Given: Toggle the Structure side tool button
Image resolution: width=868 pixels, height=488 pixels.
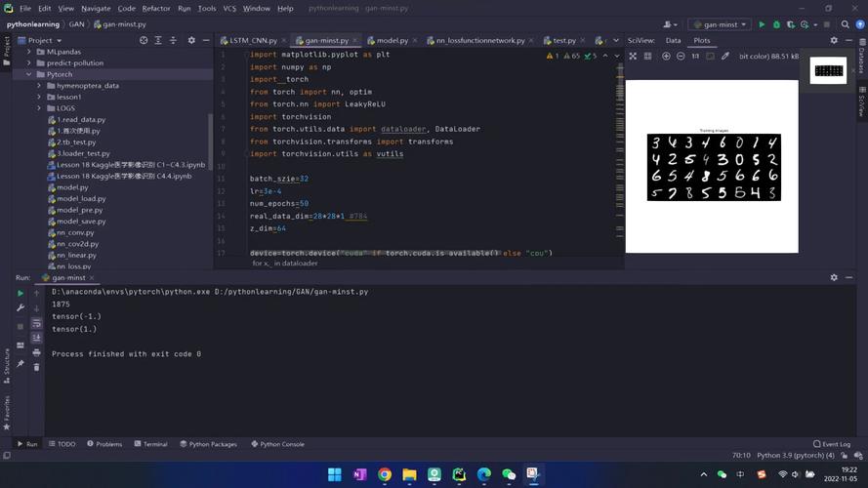Looking at the screenshot, I should (x=6, y=366).
